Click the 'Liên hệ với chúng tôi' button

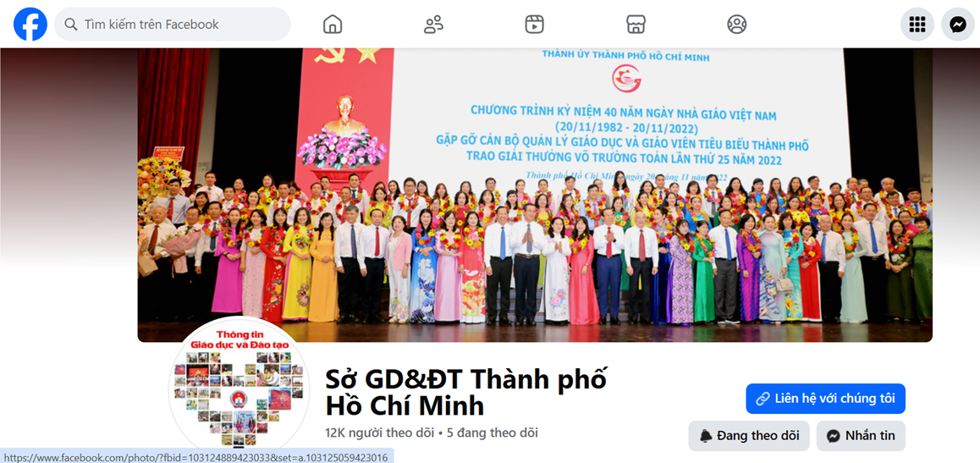[825, 399]
